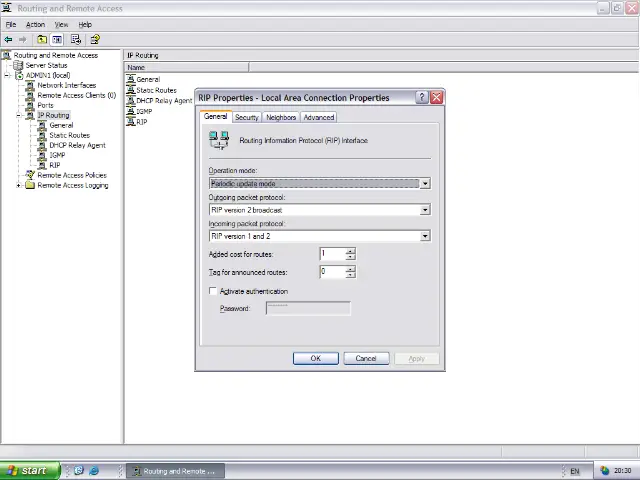This screenshot has height=480, width=640.
Task: Click the Start button
Action: 30,471
